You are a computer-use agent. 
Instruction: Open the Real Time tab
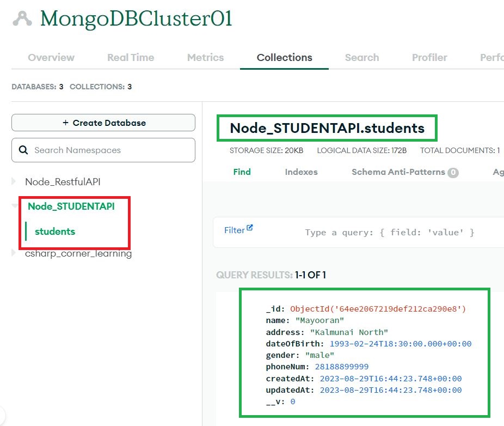click(x=131, y=58)
